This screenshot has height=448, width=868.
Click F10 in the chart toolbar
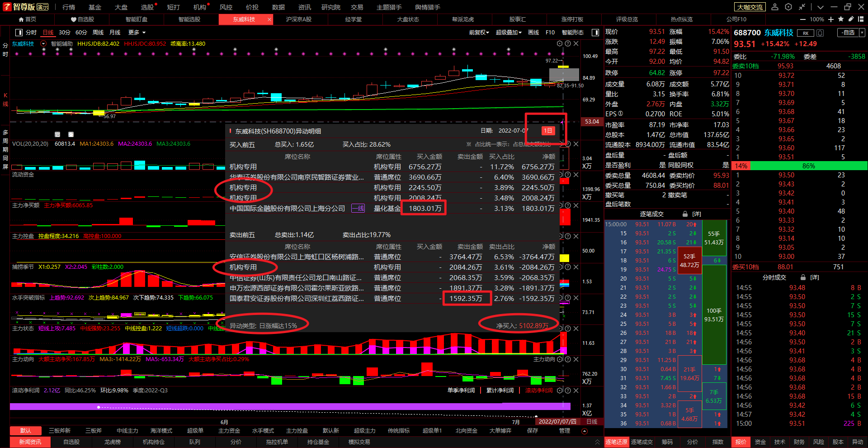tap(550, 33)
